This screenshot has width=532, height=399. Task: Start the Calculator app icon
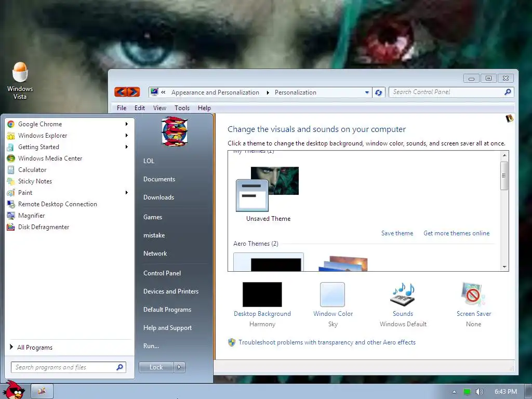click(x=11, y=170)
